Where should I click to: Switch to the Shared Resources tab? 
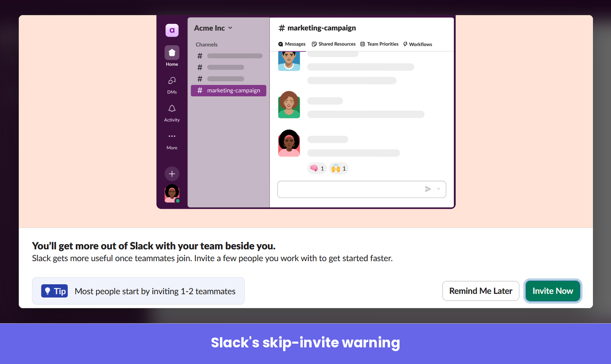(x=334, y=44)
